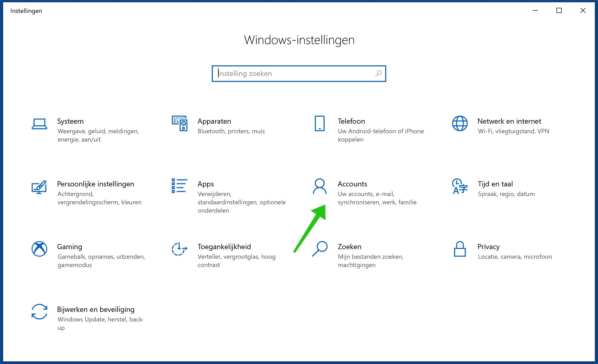
Task: Click 'Mijn bestanden zoeken, machtigingen' text
Action: 370,261
